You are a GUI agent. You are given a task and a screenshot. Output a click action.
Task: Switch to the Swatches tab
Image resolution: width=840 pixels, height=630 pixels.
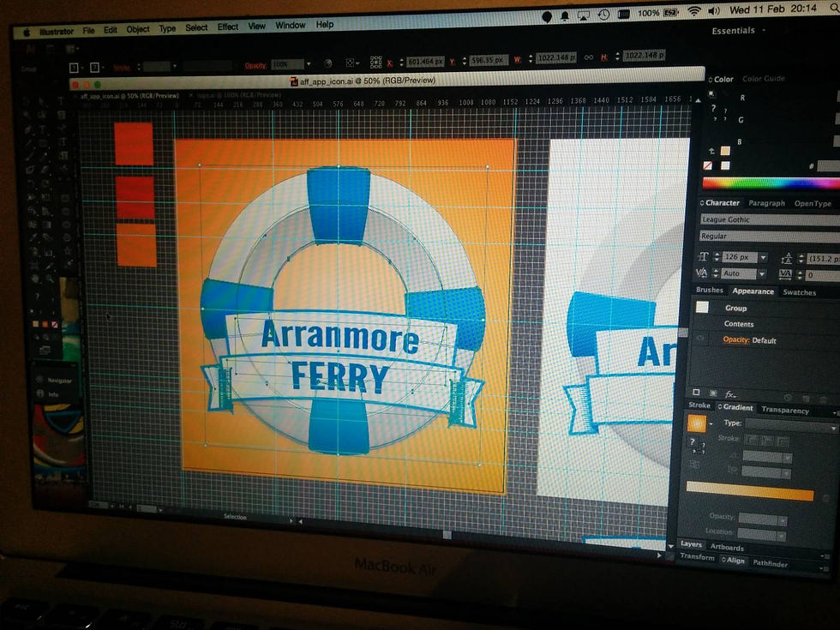(x=799, y=292)
